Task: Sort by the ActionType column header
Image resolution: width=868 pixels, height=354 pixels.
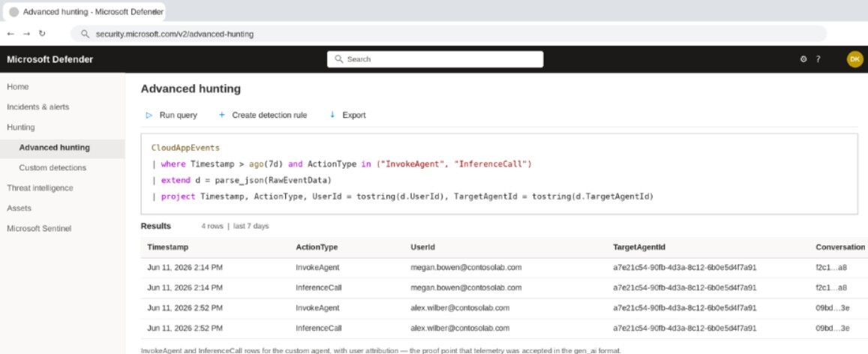Action: click(x=317, y=247)
